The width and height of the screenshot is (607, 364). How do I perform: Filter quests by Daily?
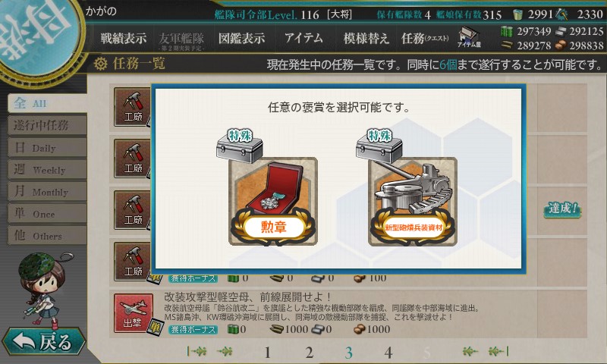pos(47,148)
